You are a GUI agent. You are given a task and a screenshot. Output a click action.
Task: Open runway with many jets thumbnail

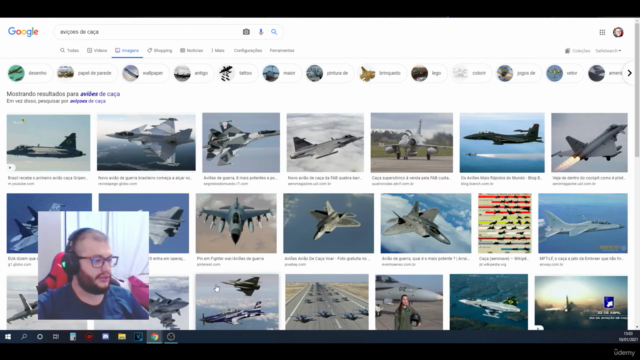pos(327,302)
